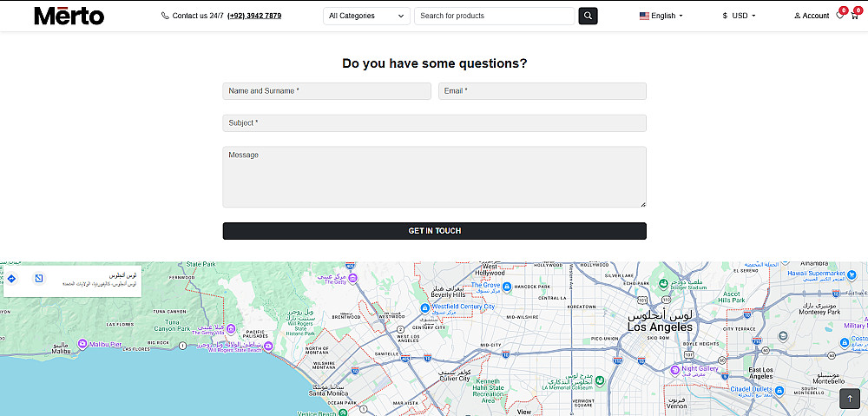Image resolution: width=868 pixels, height=416 pixels.
Task: Open the shopping cart icon
Action: [855, 16]
